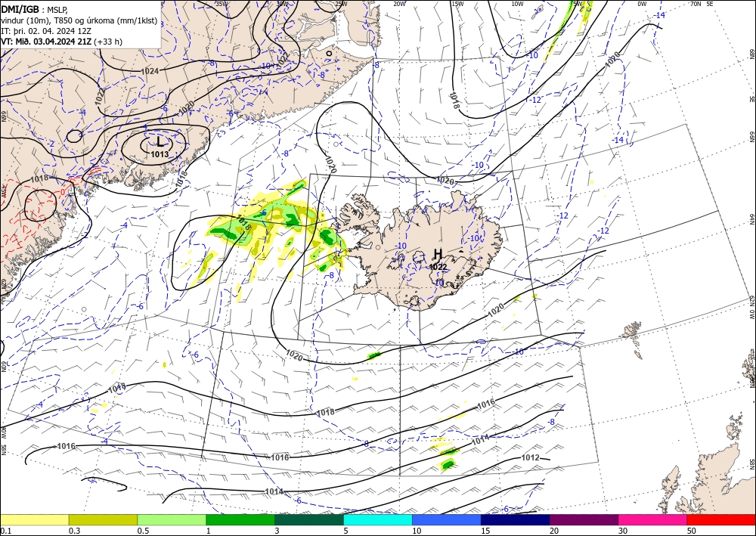
Task: Select the purple 20–30 legend swatch
Action: pos(584,519)
